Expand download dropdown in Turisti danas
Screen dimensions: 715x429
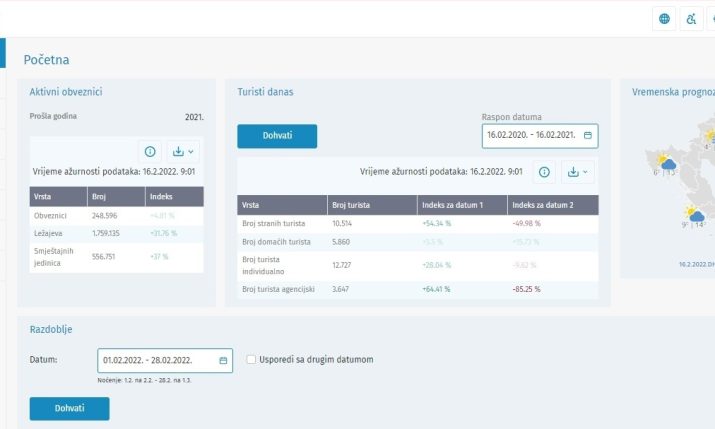pos(577,172)
